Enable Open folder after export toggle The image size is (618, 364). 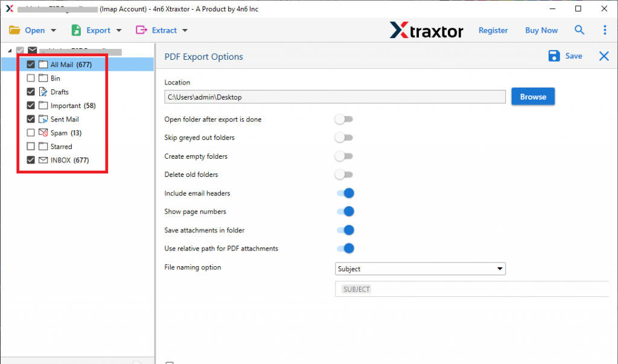point(343,120)
